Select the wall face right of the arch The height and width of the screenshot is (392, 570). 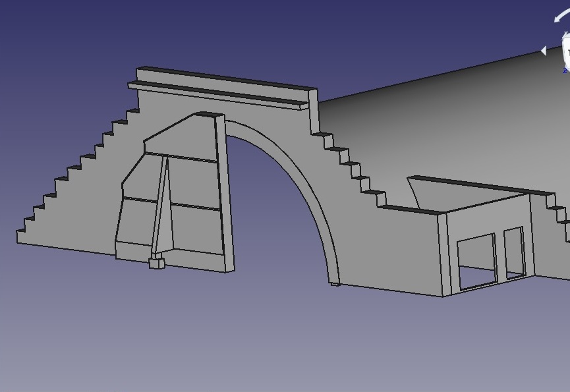tap(382, 250)
